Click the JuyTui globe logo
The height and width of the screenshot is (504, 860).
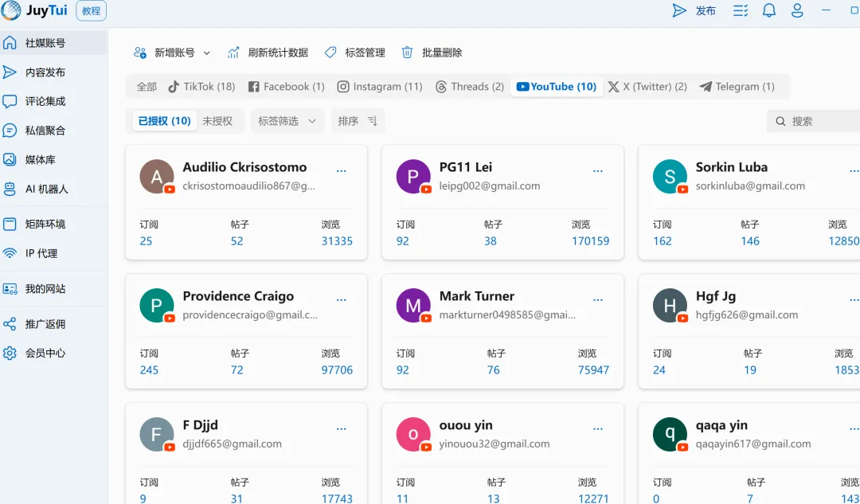(10, 10)
